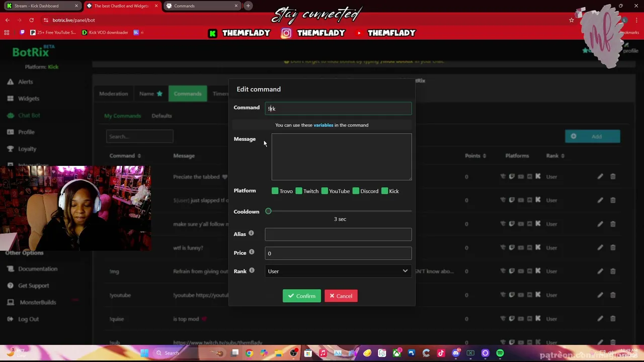
Task: Switch to 'Stream - Kick Dashboard' browser tab
Action: pos(41,6)
